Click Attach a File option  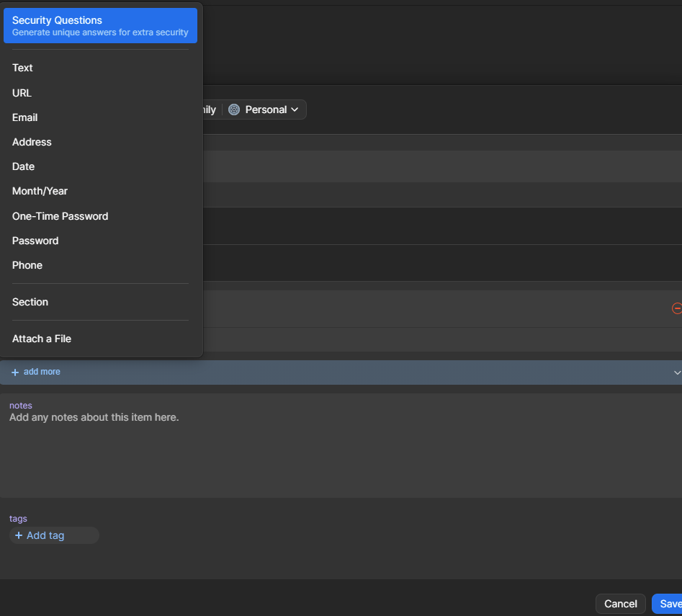click(x=42, y=339)
